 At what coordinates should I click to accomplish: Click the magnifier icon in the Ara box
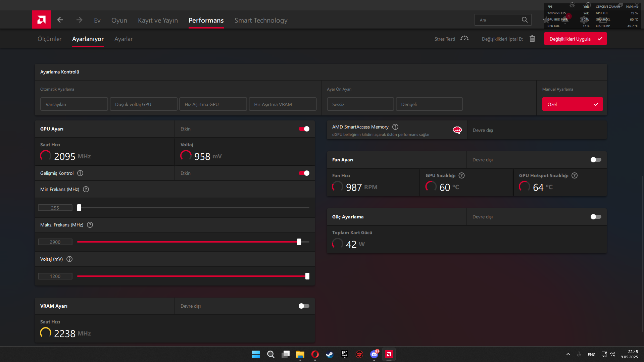pos(525,20)
